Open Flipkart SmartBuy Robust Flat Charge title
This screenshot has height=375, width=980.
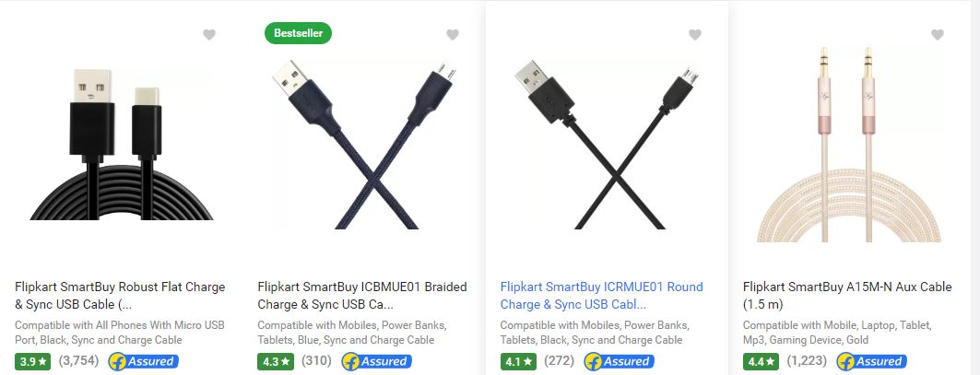coord(120,296)
